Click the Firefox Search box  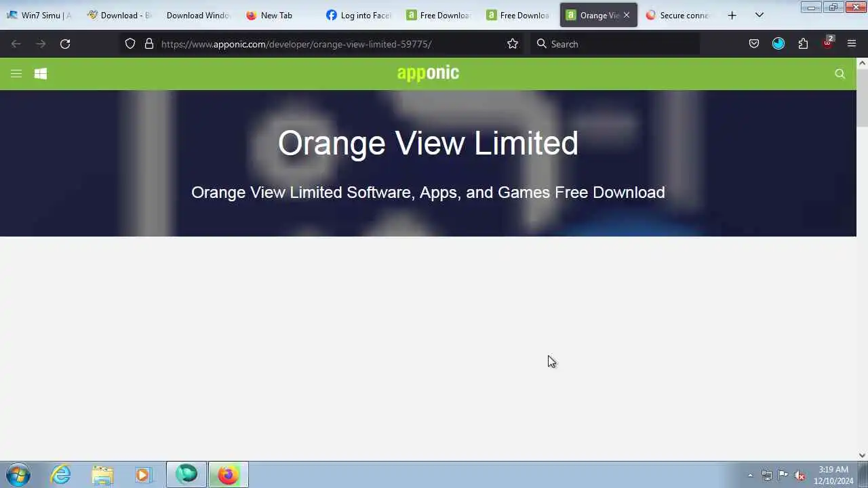point(616,44)
